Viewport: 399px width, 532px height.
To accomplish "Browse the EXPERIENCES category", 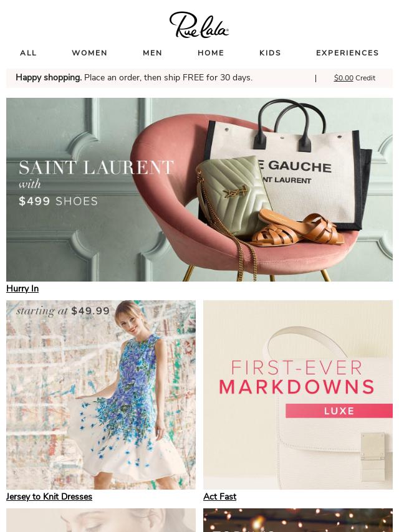I will pos(347,53).
